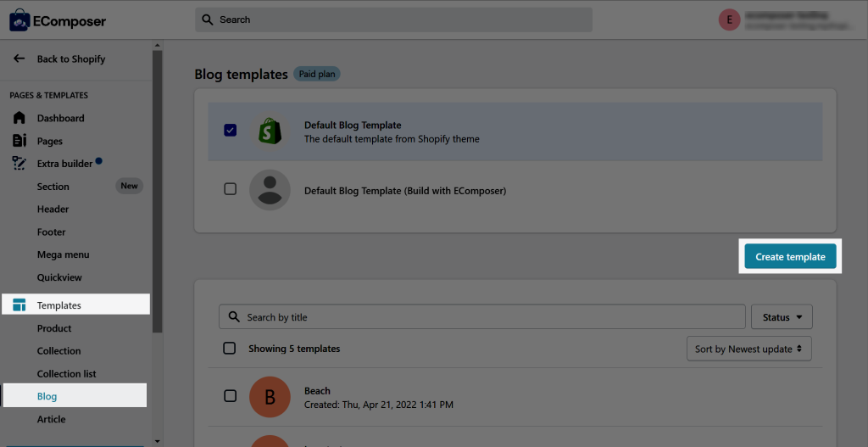Screen dimensions: 868x447
Task: Tick the Beach template checkbox
Action: (x=230, y=396)
